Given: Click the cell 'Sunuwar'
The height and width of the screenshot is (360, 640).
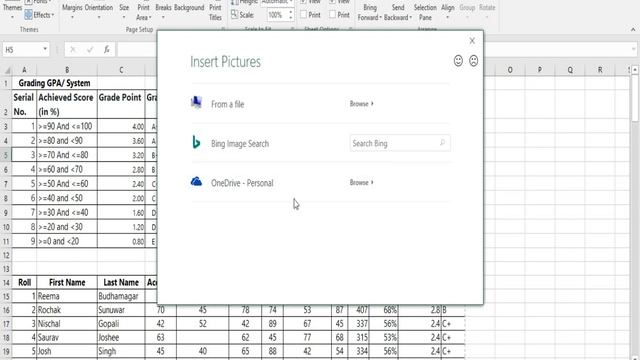Looking at the screenshot, I should click(121, 310).
